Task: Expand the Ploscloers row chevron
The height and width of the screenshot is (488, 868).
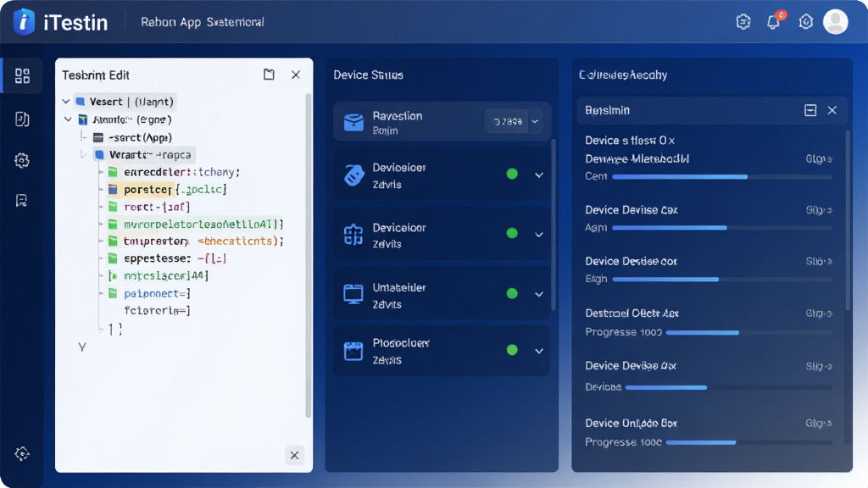Action: [538, 351]
